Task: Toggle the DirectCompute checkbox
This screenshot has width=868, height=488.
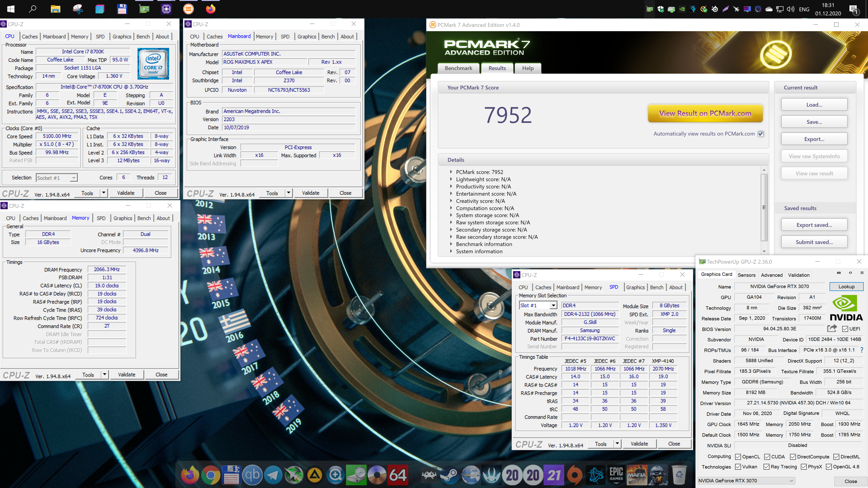Action: pyautogui.click(x=793, y=457)
